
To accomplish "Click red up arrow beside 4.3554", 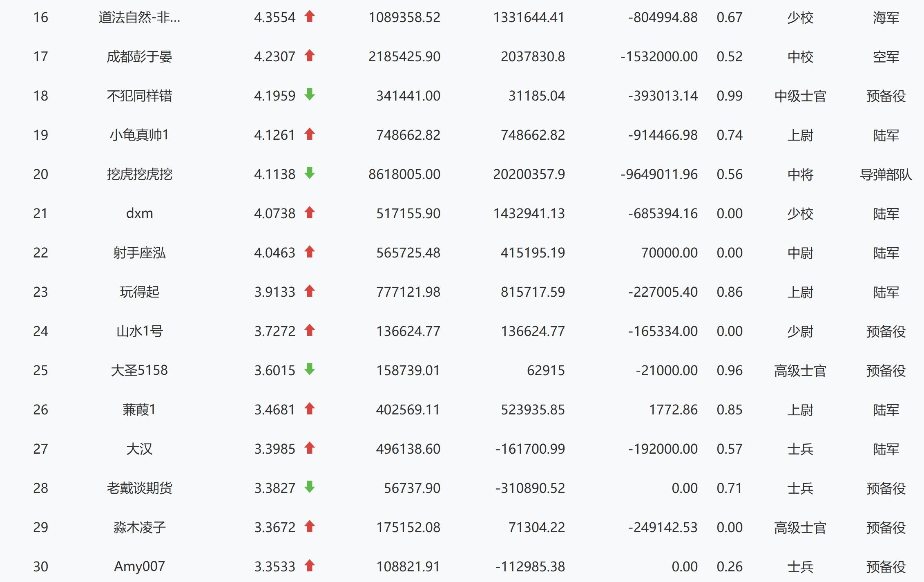I will [x=310, y=16].
